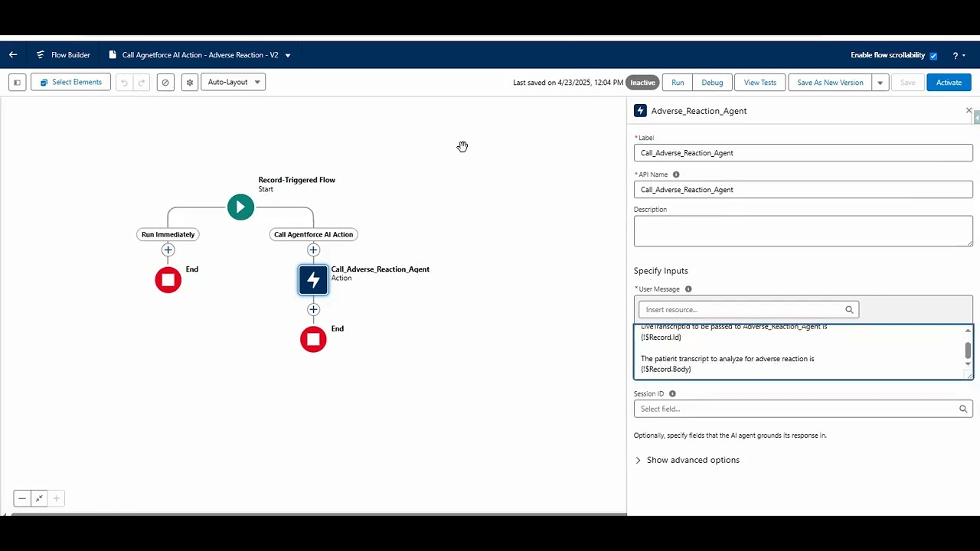Click the canvas horizontal scrollbar
This screenshot has height=551, width=980.
318,514
